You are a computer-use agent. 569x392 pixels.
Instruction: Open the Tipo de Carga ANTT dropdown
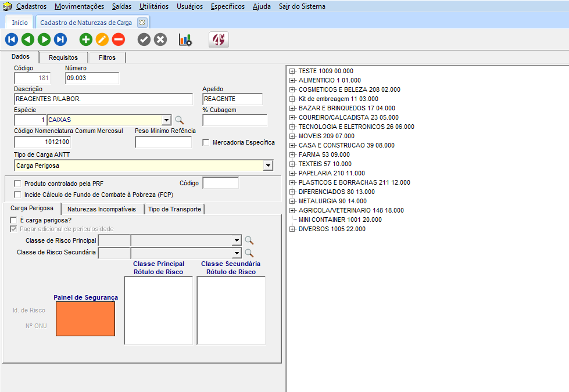(x=268, y=166)
